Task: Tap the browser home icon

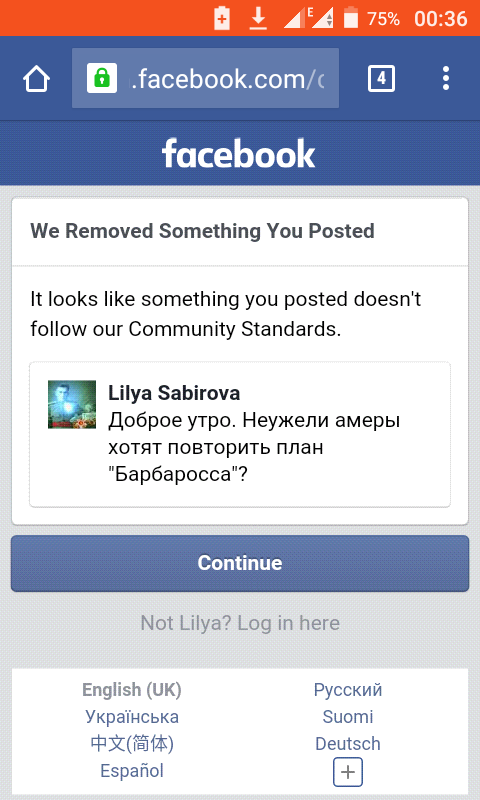Action: point(36,79)
